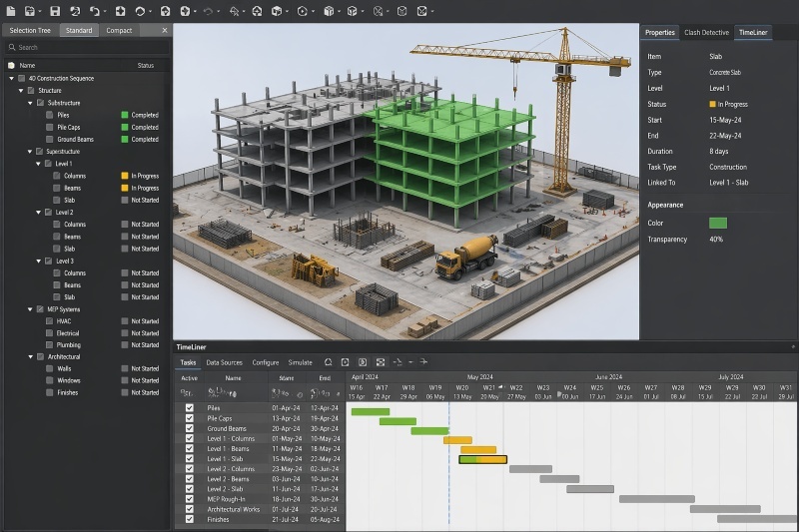
Task: Close the Selection Tree panel with X
Action: (x=165, y=31)
